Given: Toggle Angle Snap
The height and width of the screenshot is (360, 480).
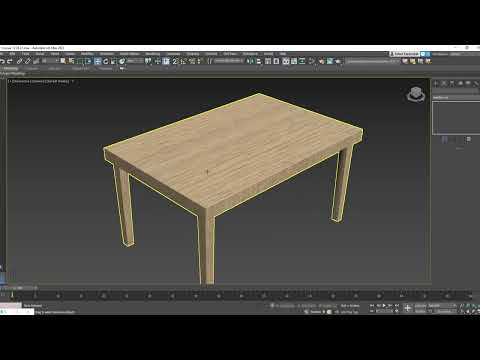Looking at the screenshot, I should point(183,61).
